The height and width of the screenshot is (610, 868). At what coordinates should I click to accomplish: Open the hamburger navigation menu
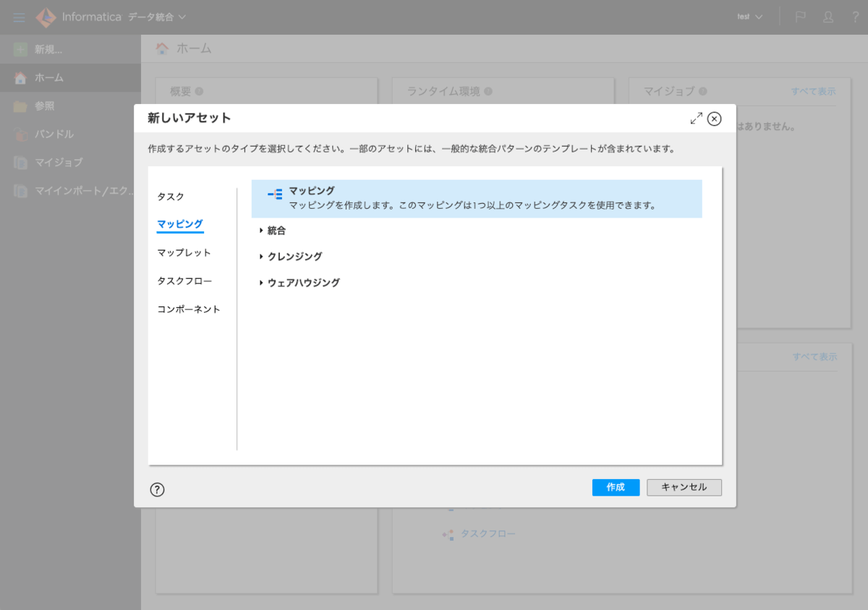point(19,17)
